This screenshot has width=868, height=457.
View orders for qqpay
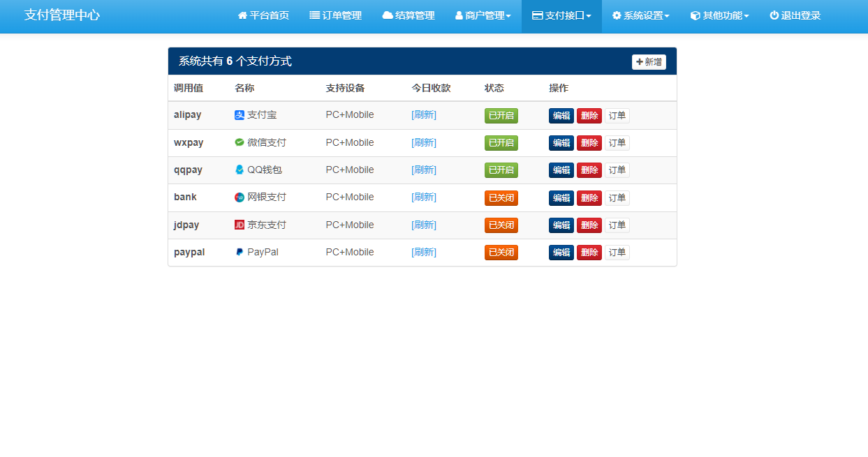617,170
